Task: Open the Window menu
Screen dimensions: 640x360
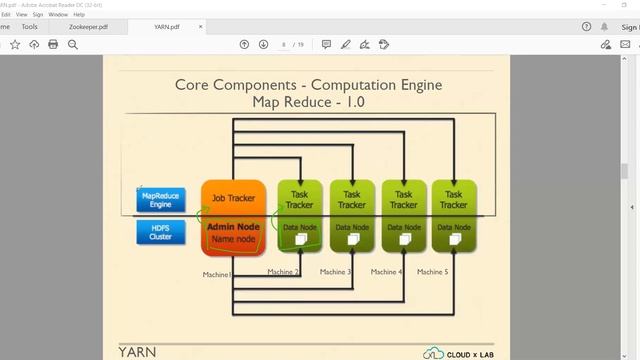Action: (x=58, y=14)
